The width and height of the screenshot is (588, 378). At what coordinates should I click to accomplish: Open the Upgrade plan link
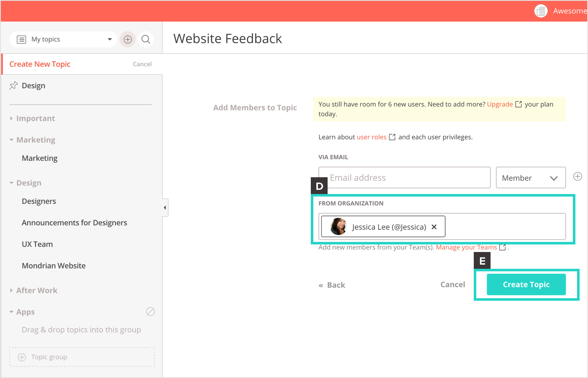500,104
